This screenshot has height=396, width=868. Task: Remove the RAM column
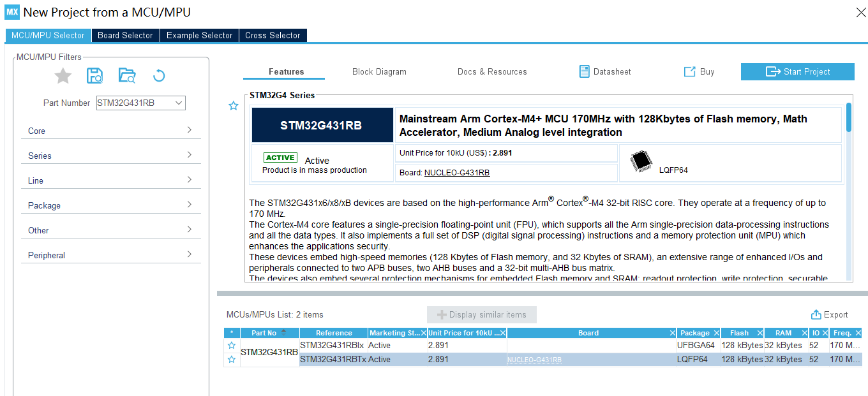click(x=805, y=333)
